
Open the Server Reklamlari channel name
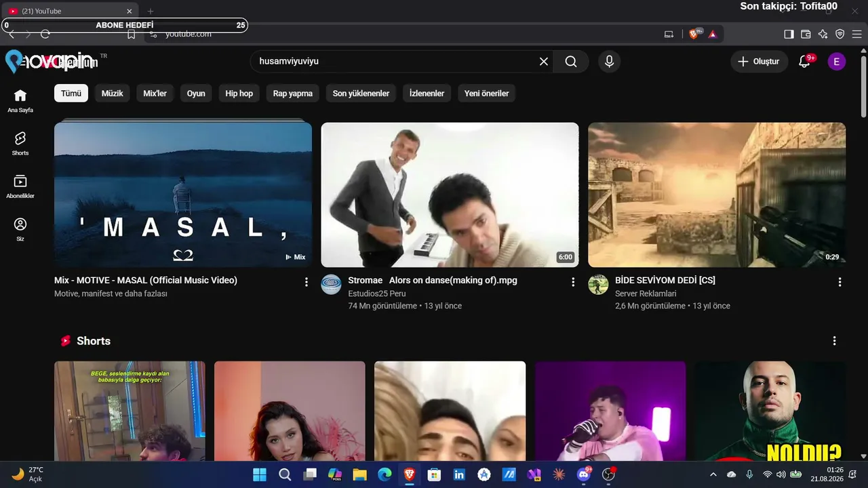646,293
